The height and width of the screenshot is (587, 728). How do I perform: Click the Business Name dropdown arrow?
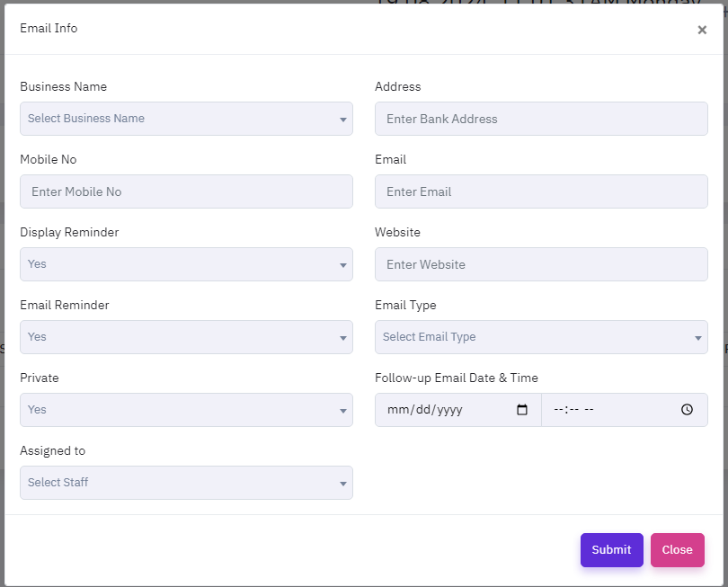point(343,120)
